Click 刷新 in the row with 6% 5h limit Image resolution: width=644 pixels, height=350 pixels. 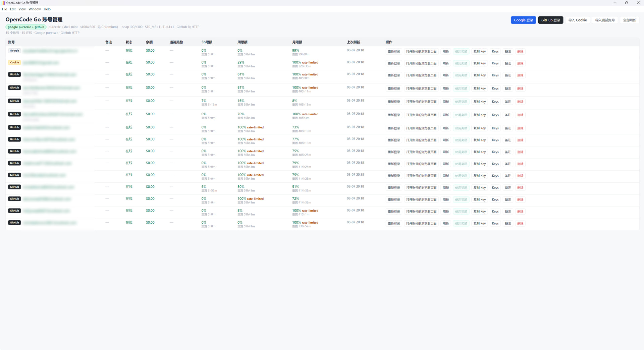tap(446, 188)
